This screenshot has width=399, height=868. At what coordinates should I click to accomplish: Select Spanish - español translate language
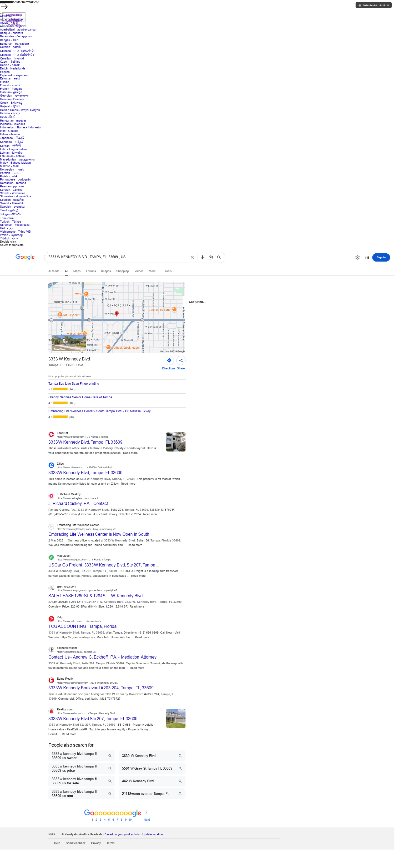tap(12, 200)
